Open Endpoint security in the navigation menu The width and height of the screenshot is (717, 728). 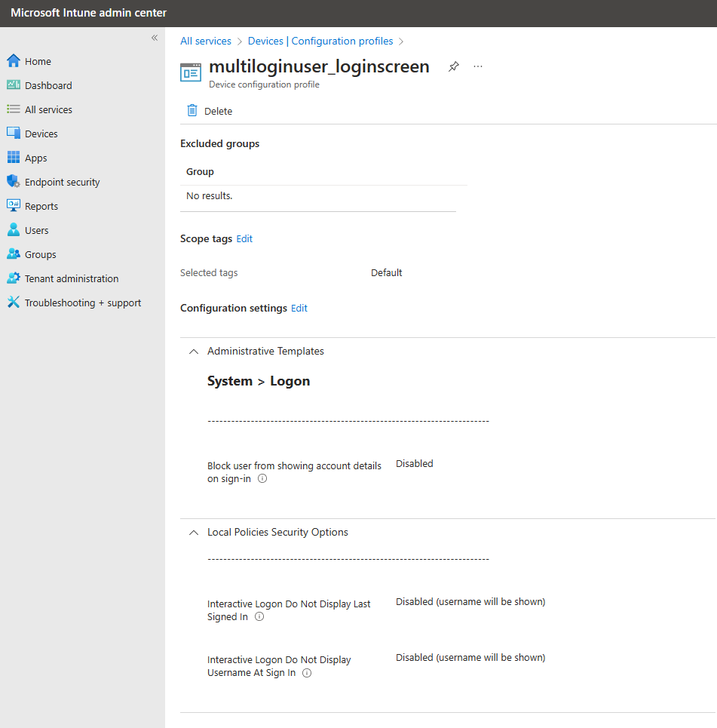(62, 182)
